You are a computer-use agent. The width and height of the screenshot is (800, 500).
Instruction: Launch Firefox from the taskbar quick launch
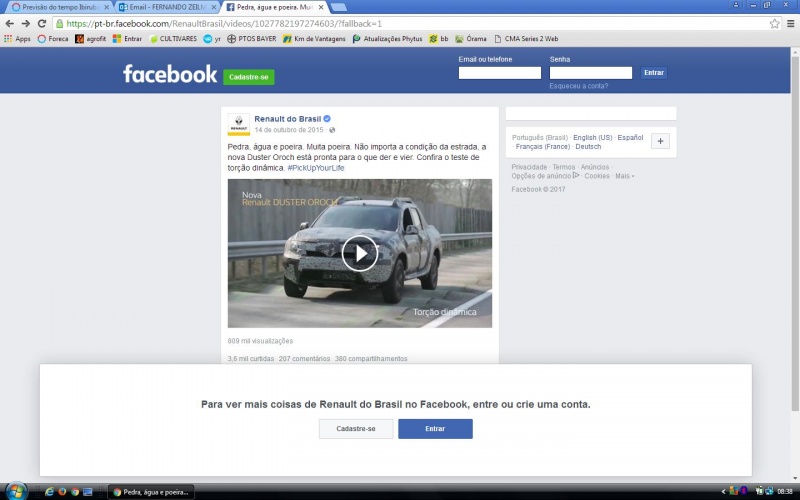(62, 492)
